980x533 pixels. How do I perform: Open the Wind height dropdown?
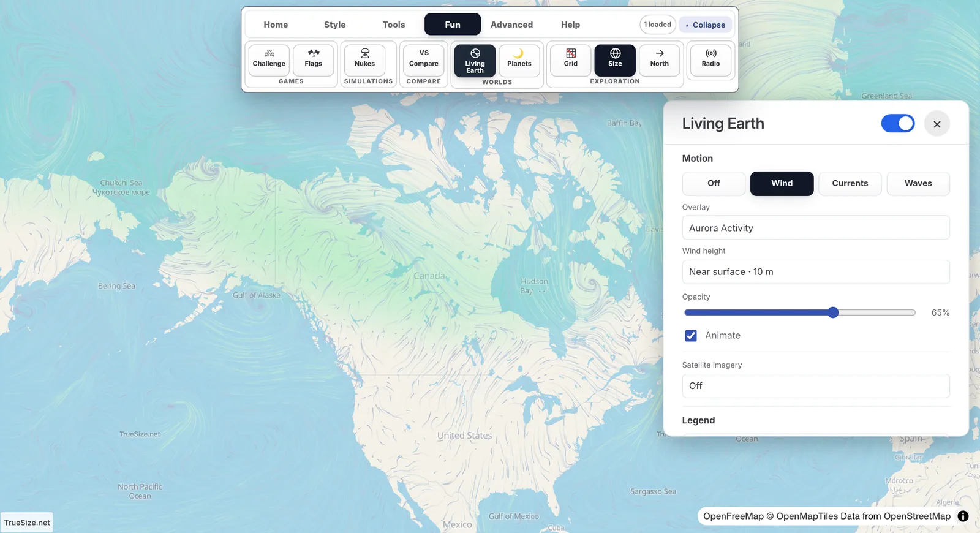[816, 271]
